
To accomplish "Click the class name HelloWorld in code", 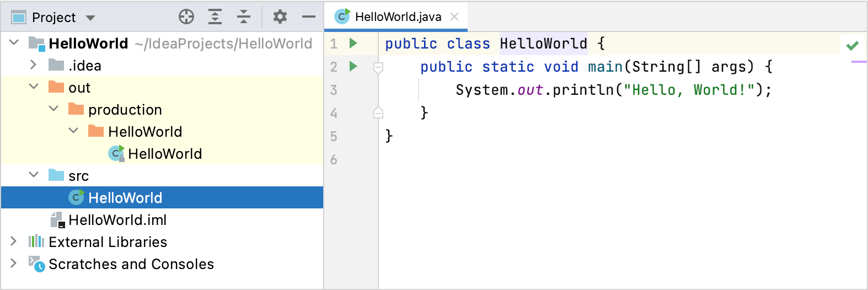I will point(544,44).
